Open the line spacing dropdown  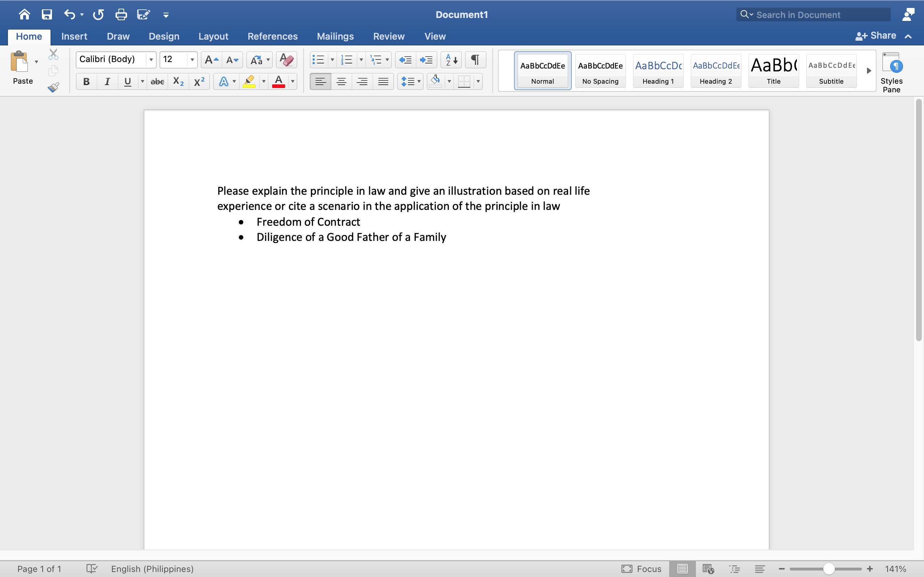pyautogui.click(x=419, y=81)
